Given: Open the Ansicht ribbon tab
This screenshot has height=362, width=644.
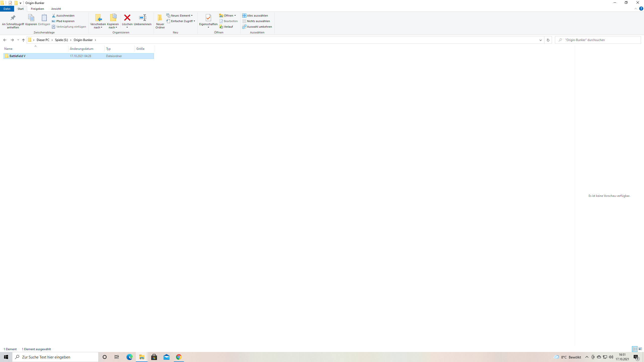Looking at the screenshot, I should 56,9.
